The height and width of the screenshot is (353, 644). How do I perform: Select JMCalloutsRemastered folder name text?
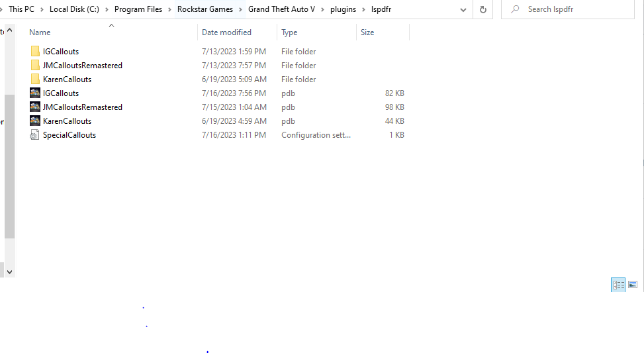click(x=83, y=66)
